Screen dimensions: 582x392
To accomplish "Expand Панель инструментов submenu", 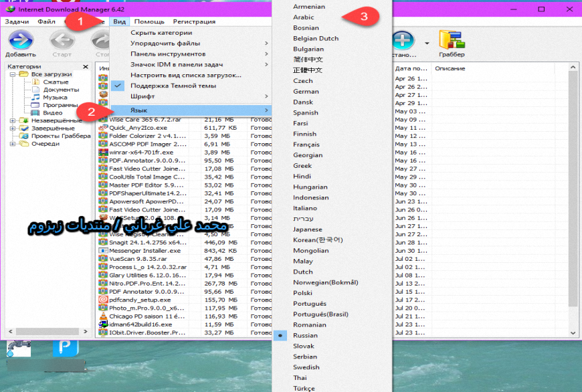I will tap(191, 54).
